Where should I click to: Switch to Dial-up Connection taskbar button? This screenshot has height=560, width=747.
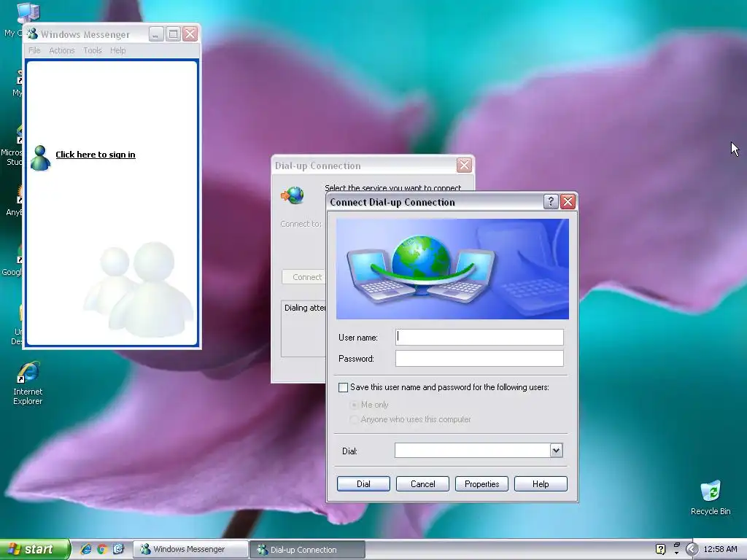307,550
